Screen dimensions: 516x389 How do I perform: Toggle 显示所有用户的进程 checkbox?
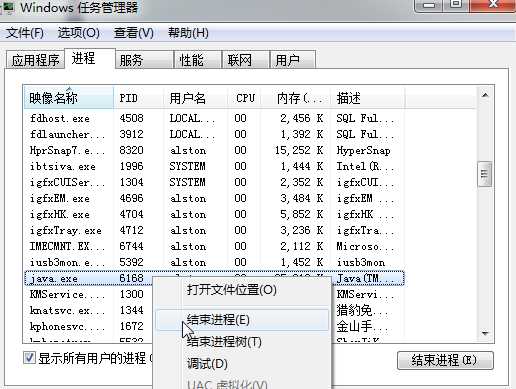pos(29,358)
